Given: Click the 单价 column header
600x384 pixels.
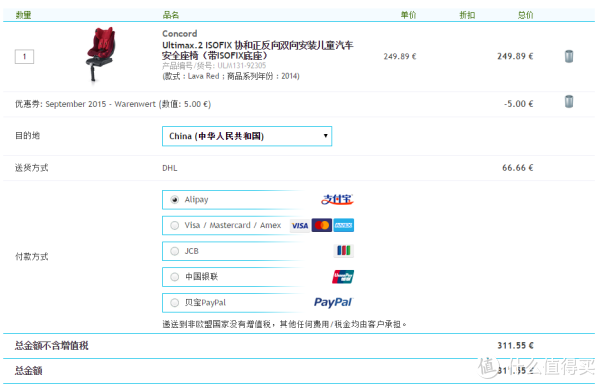Looking at the screenshot, I should (408, 15).
